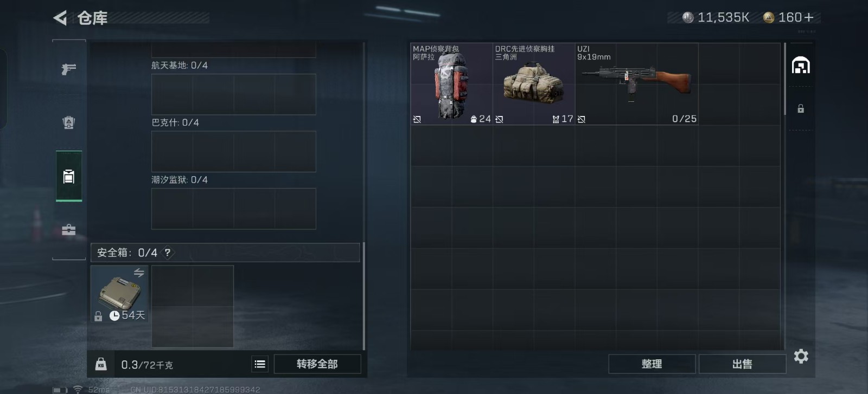Image resolution: width=868 pixels, height=394 pixels.
Task: Click the 出售 sell button
Action: coord(742,364)
